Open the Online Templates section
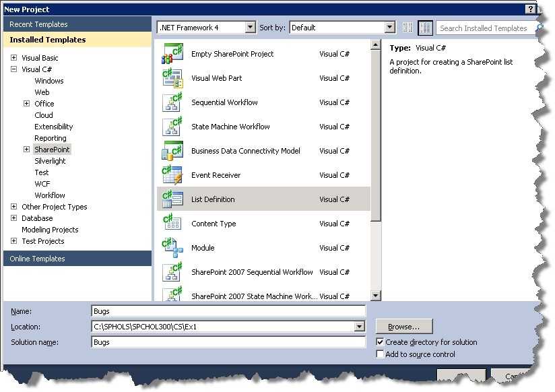 tap(77, 259)
